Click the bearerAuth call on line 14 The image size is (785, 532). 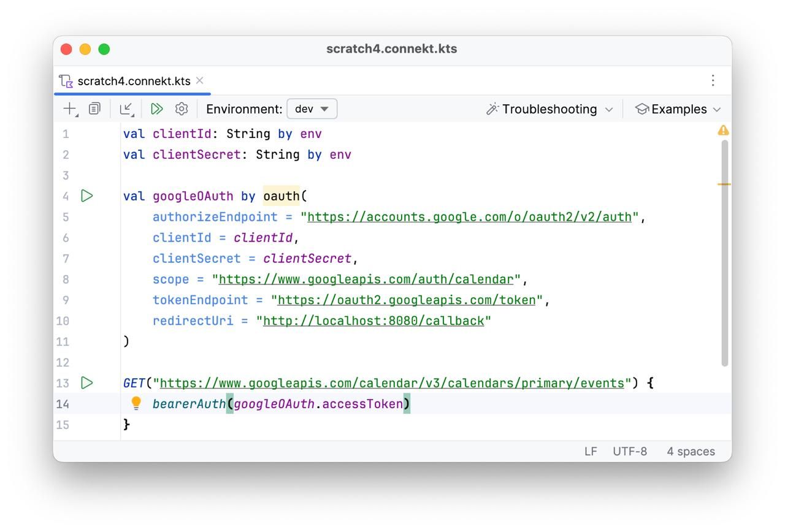(190, 404)
